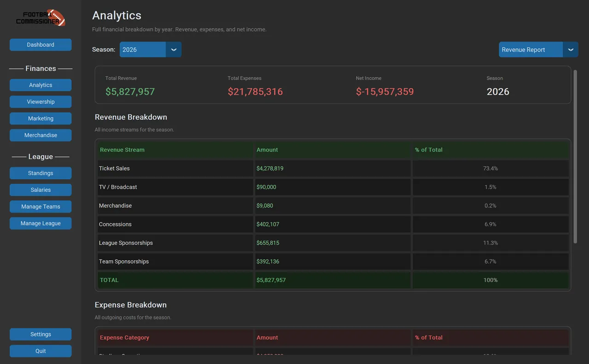Open the Dashboard page
The image size is (589, 364).
(x=40, y=45)
